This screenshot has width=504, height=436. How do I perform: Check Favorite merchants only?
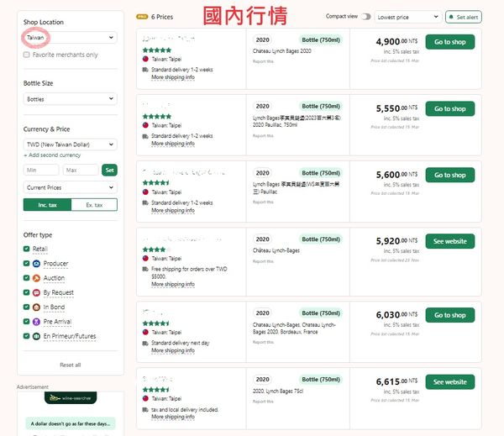(x=26, y=55)
